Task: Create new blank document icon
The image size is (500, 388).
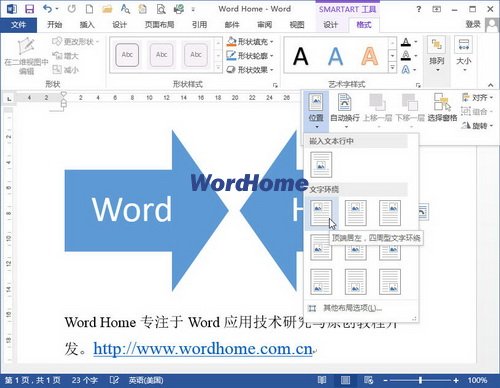Action: [x=89, y=9]
